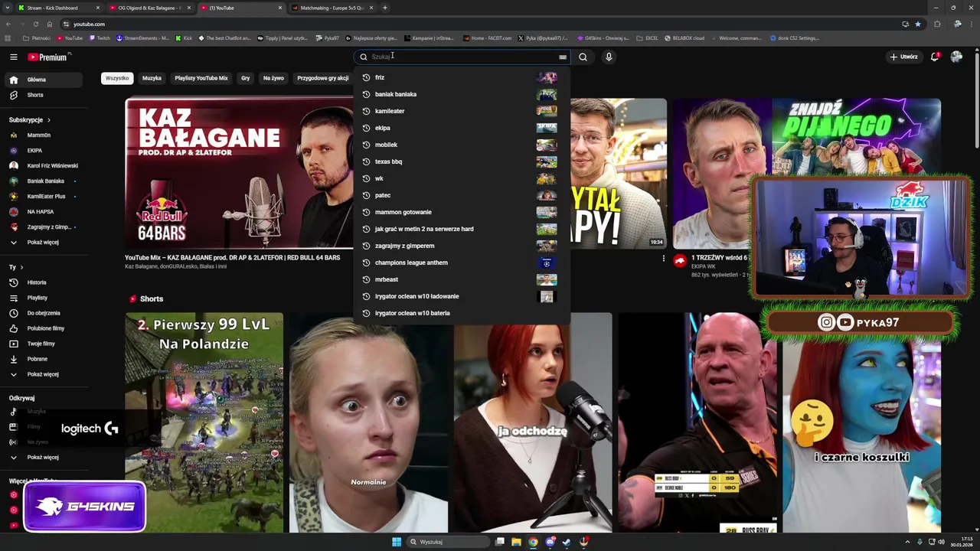The height and width of the screenshot is (551, 980).
Task: Open the three-dot menu next to 1 TRZEŹWY video
Action: pos(663,259)
